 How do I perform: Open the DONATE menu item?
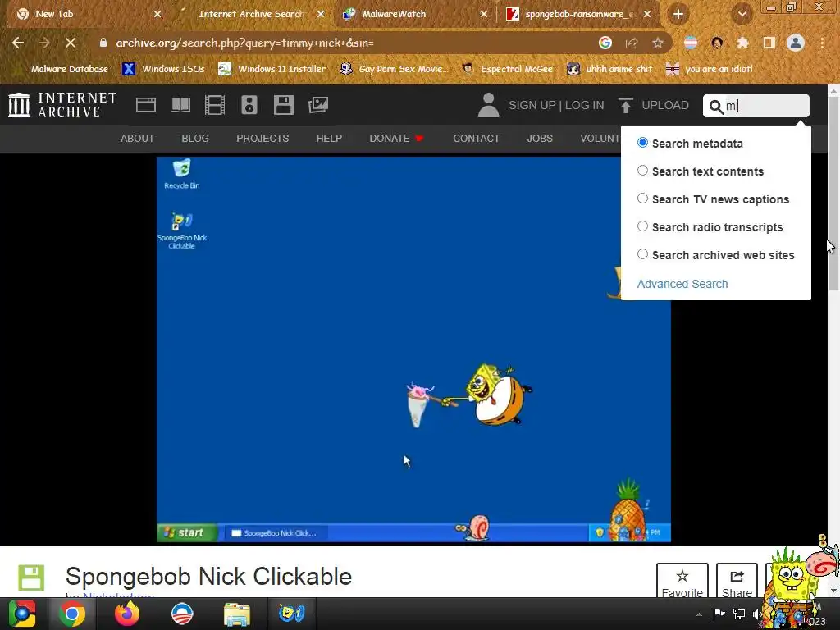(x=396, y=138)
